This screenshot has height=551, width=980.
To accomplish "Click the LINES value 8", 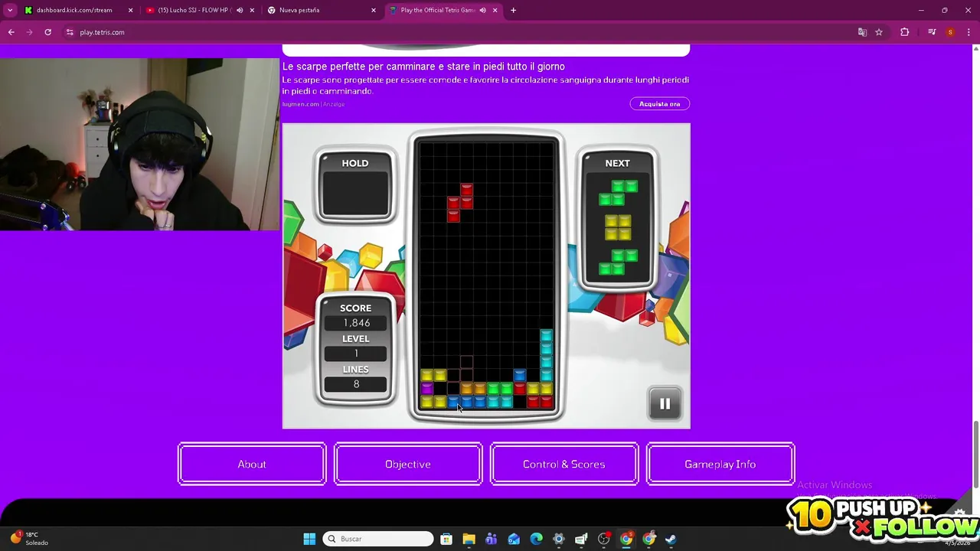I will point(356,384).
